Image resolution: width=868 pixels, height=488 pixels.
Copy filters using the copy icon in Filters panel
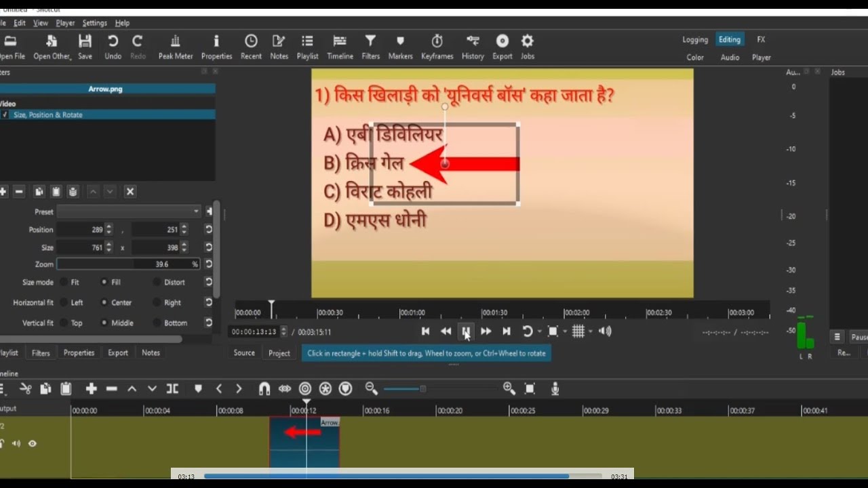[39, 192]
